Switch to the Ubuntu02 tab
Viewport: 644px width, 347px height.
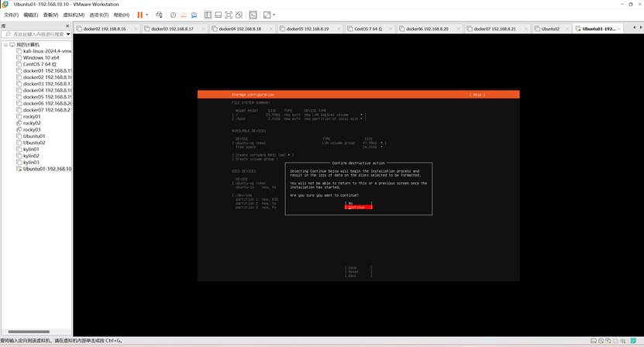(x=550, y=29)
